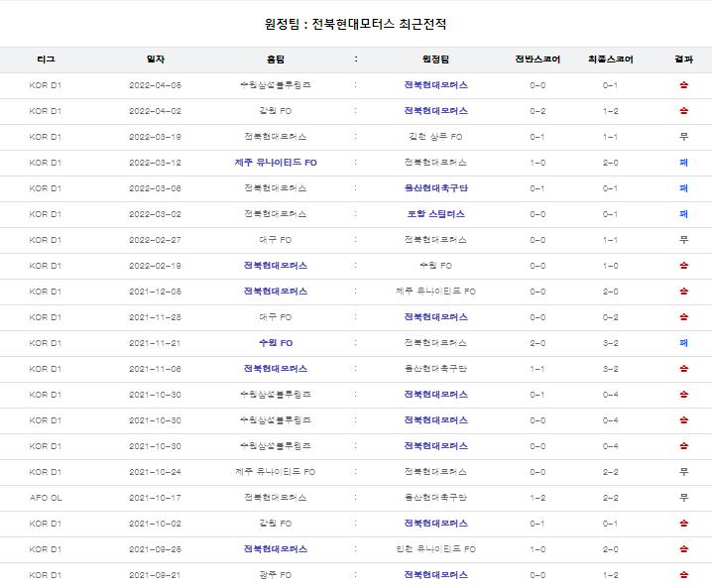Click half-time score 0-1 in a 2021-10-30 row
The width and height of the screenshot is (712, 588).
tap(537, 395)
